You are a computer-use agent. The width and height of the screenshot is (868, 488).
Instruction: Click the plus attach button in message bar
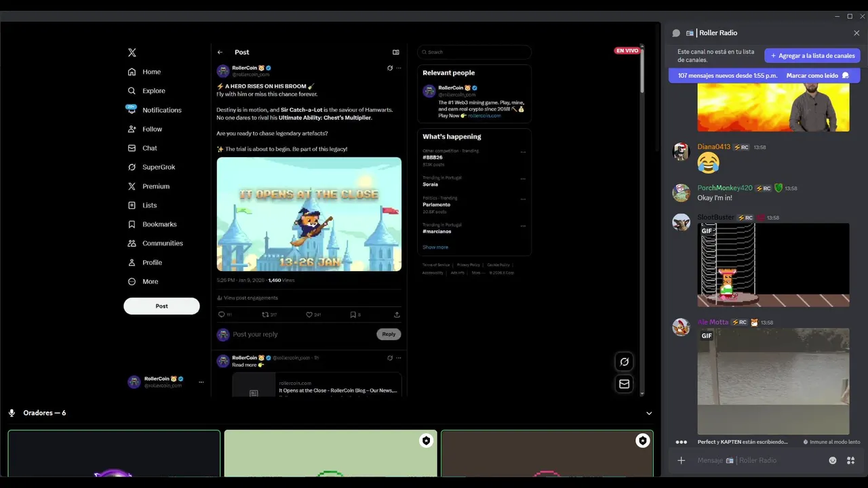coord(682,460)
